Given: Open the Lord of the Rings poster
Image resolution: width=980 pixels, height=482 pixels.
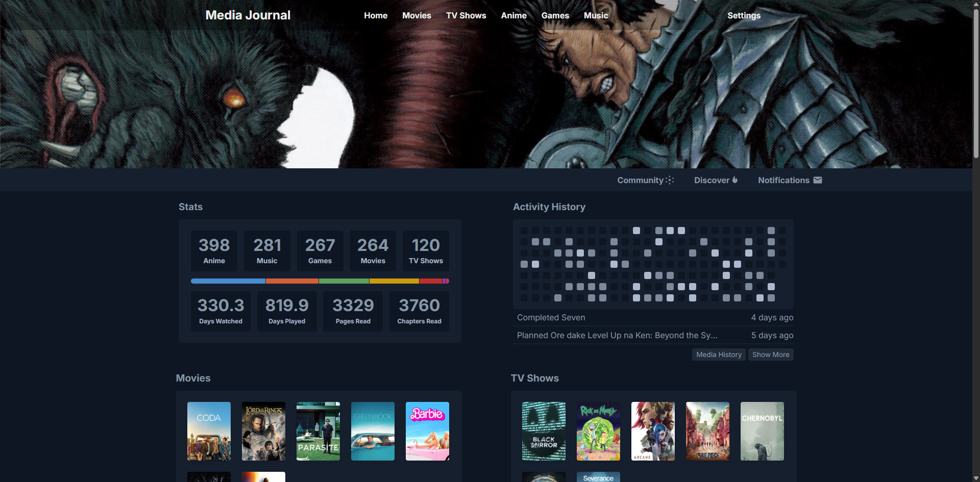Looking at the screenshot, I should [x=263, y=432].
